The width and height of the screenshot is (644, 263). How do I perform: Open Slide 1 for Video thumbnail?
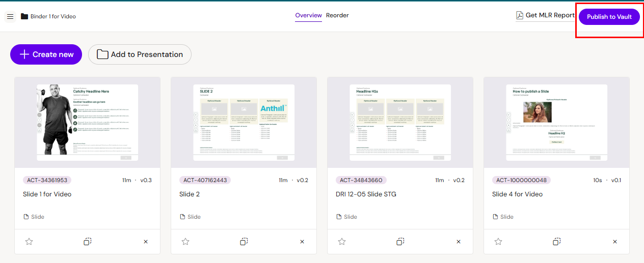[x=87, y=123]
